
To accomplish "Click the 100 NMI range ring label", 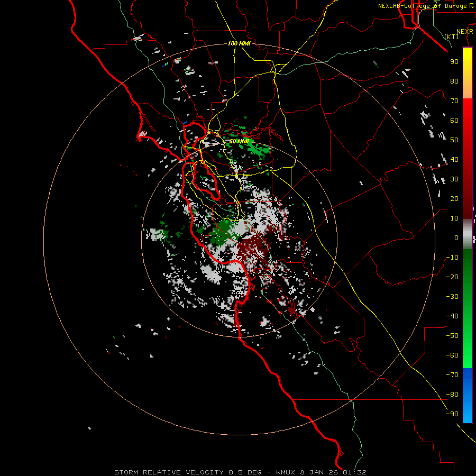I will [239, 43].
